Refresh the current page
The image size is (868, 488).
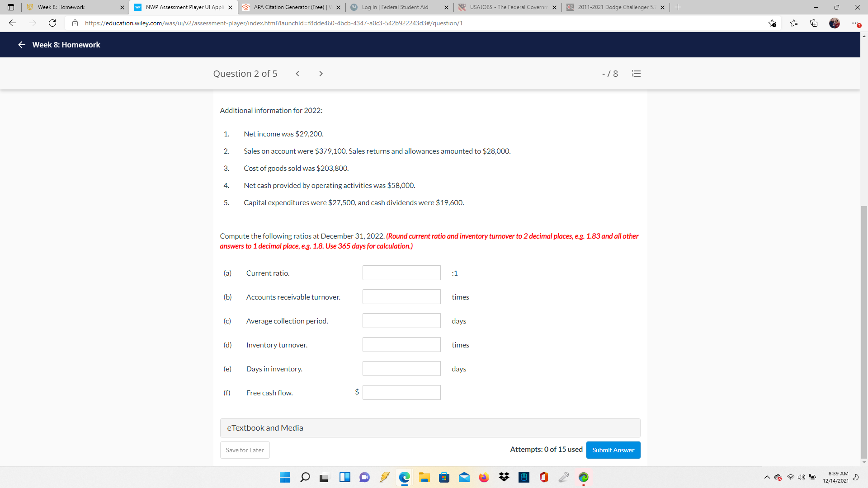tap(52, 23)
